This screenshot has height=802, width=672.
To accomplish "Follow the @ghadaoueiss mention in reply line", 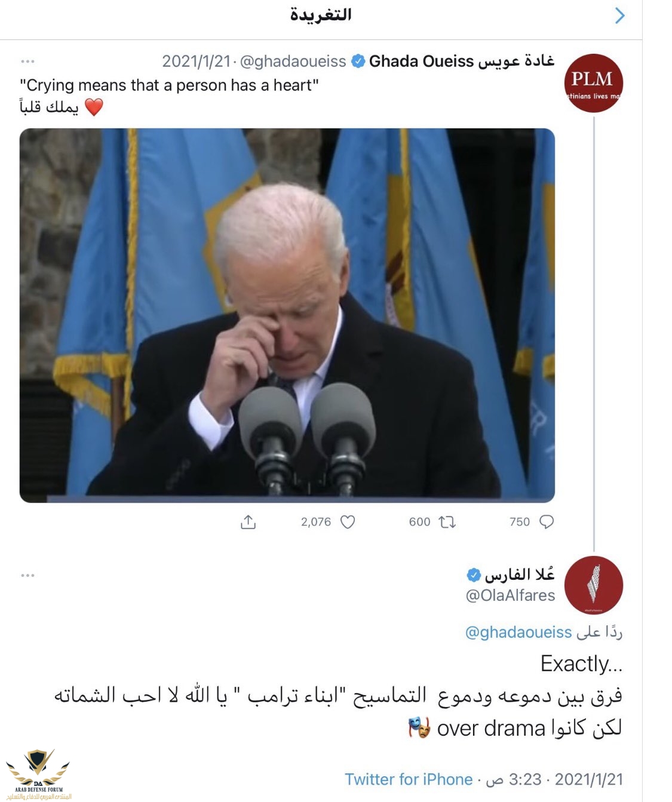I will coord(518,632).
